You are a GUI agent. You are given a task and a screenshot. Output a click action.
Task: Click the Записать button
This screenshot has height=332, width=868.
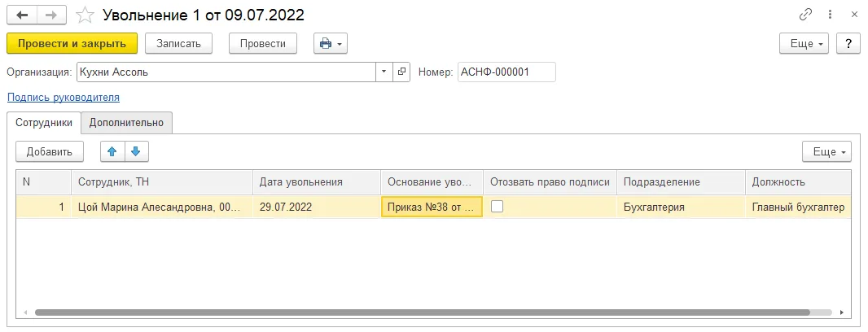(x=178, y=44)
